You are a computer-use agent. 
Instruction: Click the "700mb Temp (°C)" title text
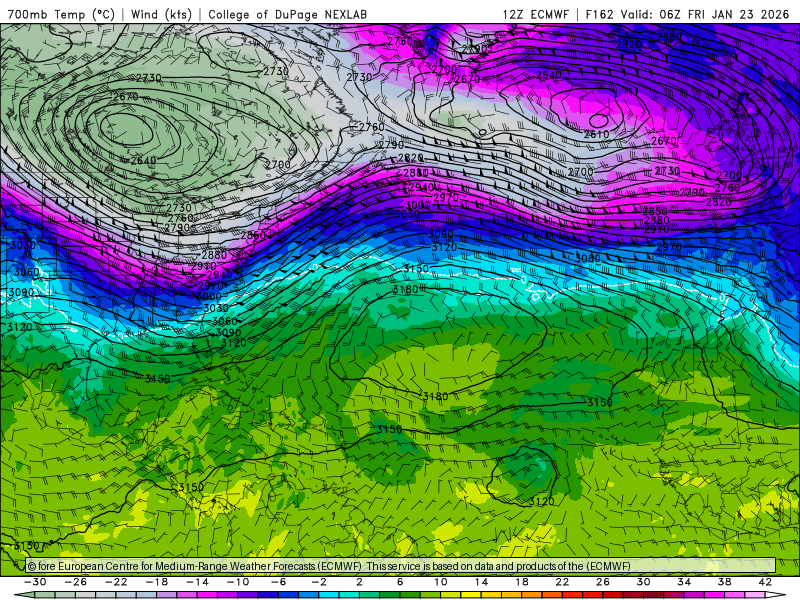pos(61,14)
